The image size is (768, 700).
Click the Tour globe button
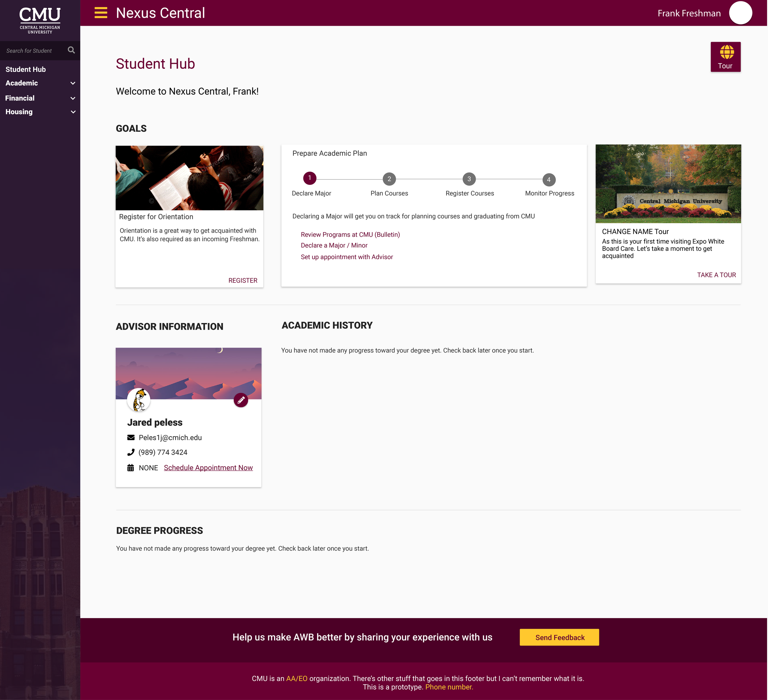725,57
